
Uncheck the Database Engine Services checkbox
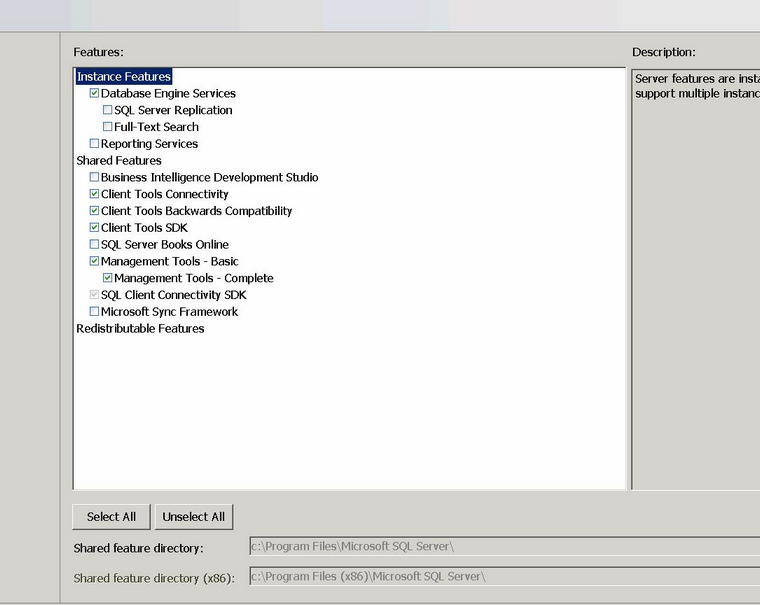click(95, 93)
